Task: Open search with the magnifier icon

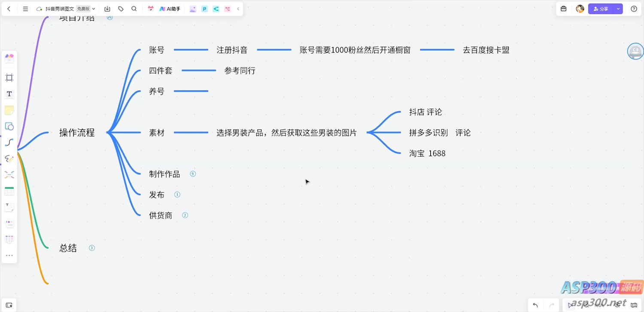Action: pos(134,9)
